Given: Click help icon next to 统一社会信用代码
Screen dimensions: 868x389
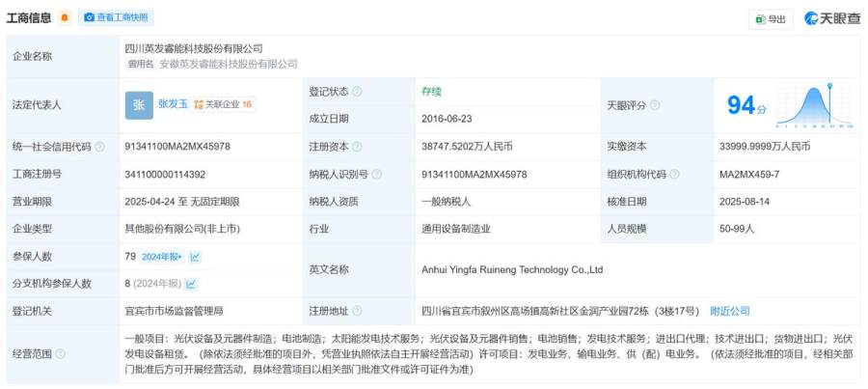Looking at the screenshot, I should pyautogui.click(x=99, y=147).
